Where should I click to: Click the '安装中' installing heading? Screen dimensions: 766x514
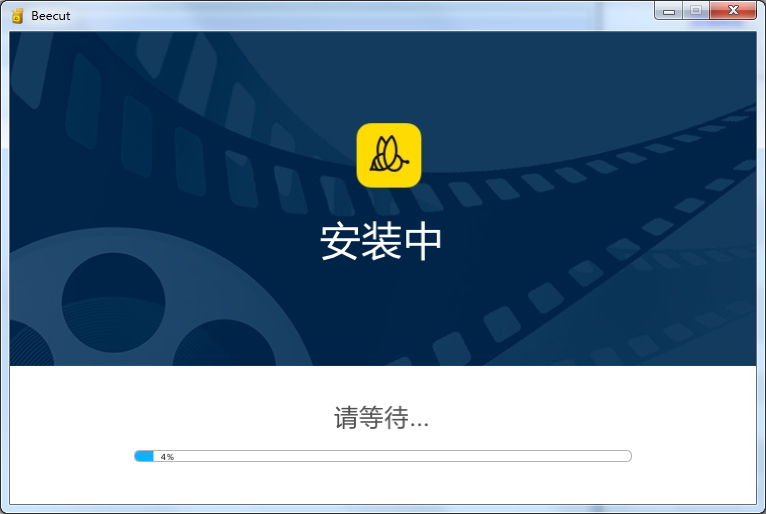point(381,242)
